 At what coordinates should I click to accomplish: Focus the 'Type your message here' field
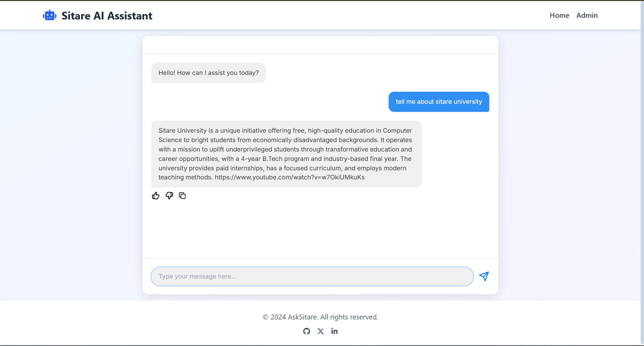tap(312, 276)
